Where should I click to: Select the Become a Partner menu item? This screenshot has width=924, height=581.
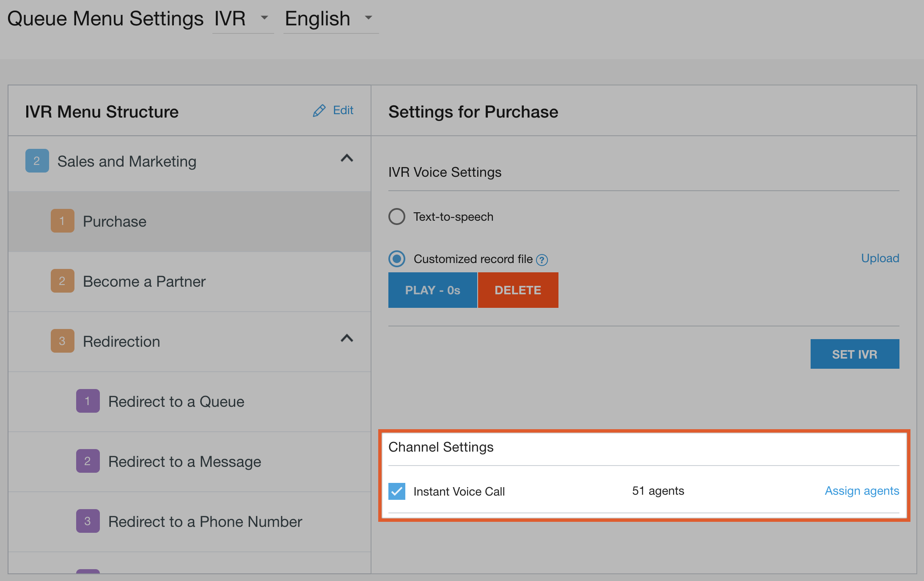144,282
